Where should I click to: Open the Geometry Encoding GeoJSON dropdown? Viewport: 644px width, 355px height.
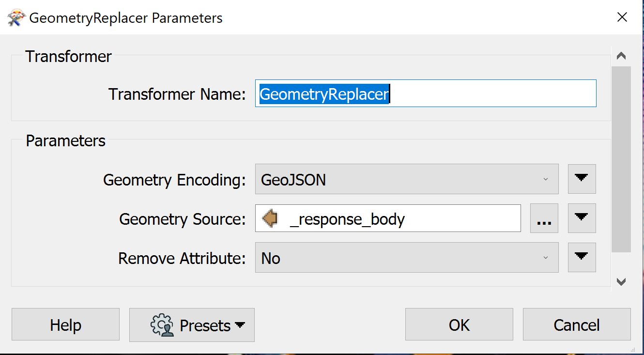coord(407,179)
